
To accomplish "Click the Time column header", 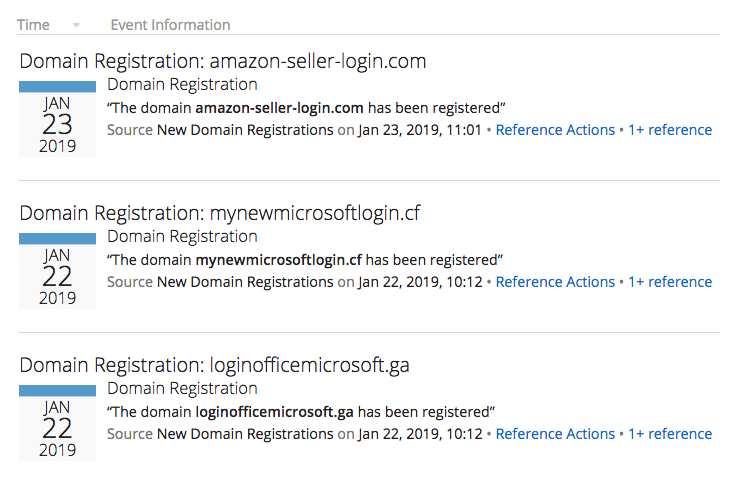I will pos(33,25).
